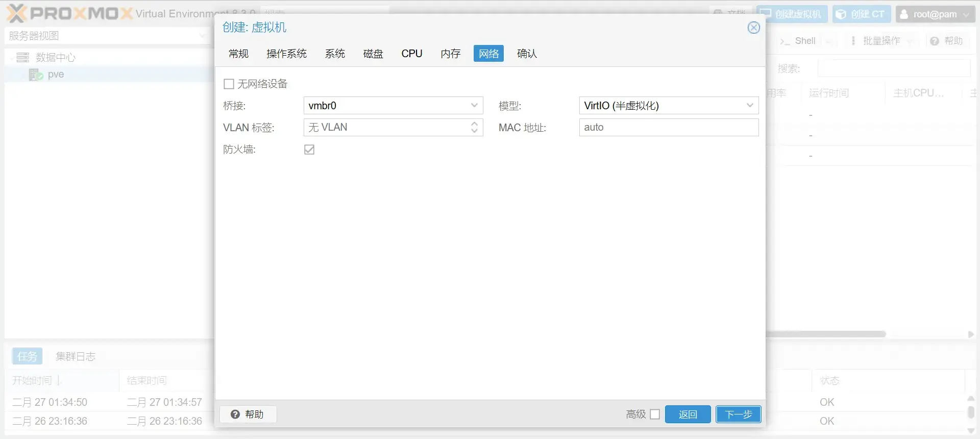Expand the 模型 VirtIO dropdown
Screen dimensions: 980x439
point(750,106)
